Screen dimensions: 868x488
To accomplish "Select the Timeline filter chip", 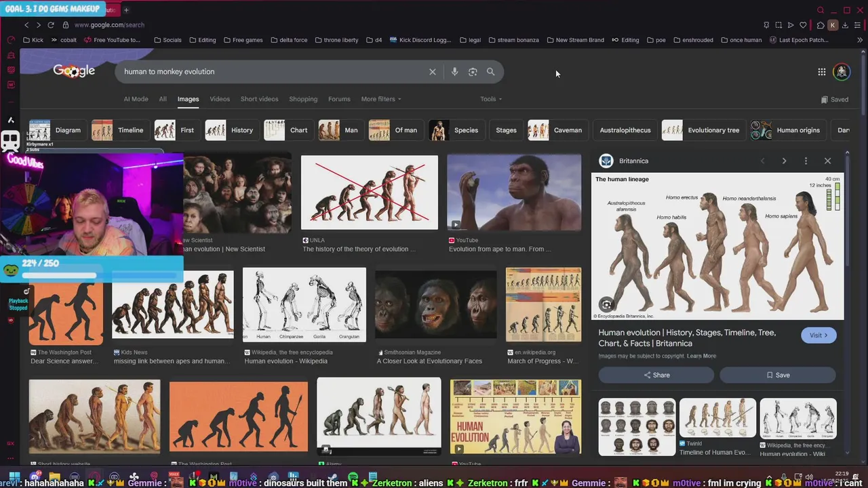I will (120, 130).
